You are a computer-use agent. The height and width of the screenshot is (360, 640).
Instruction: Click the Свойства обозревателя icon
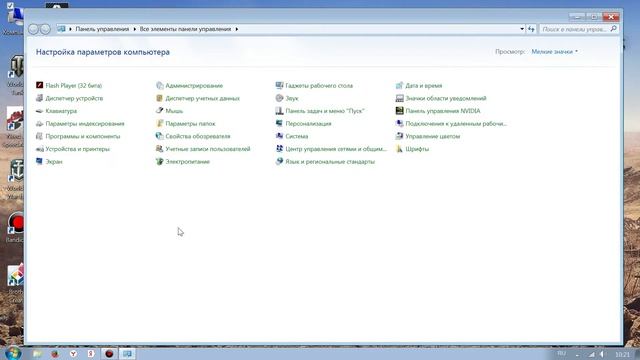click(x=160, y=136)
